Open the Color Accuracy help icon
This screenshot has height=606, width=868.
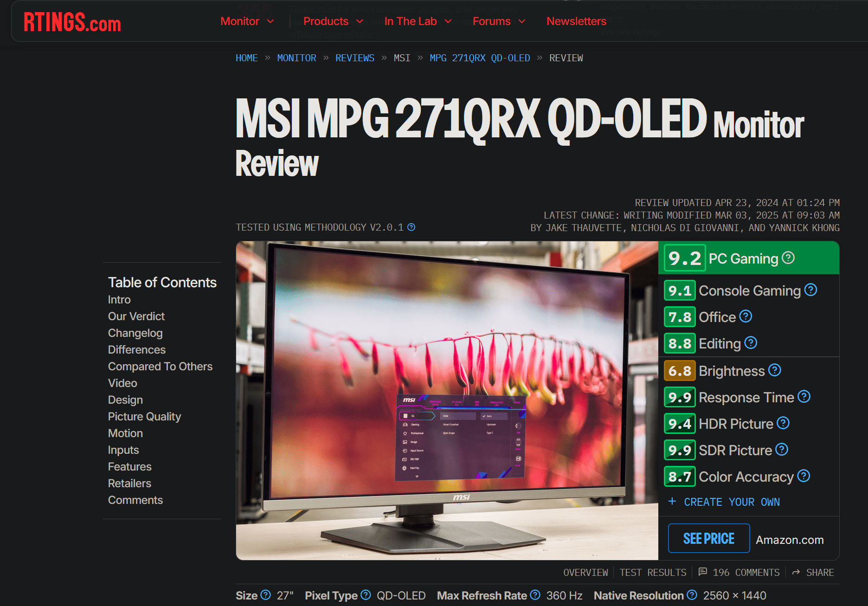click(x=804, y=476)
